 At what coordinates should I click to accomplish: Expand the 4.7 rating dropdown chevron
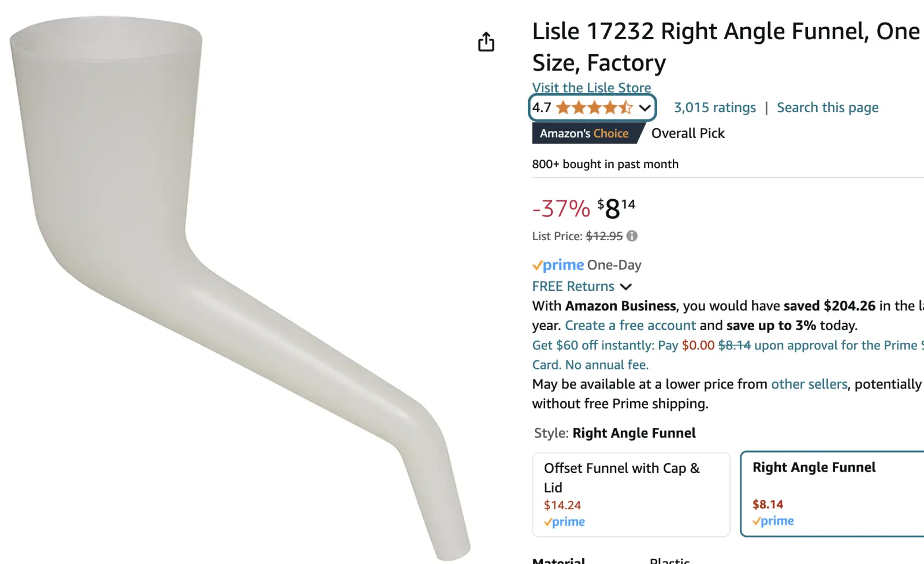tap(645, 108)
